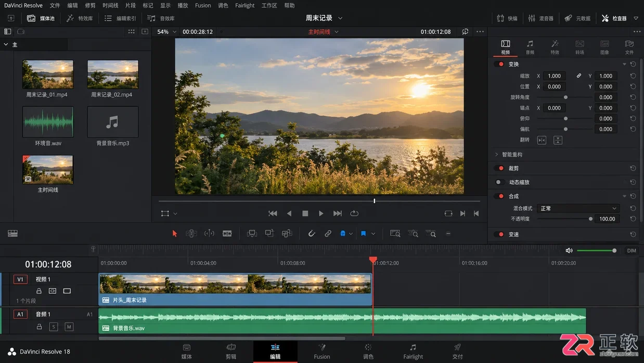Play the timeline forward
Image resolution: width=644 pixels, height=363 pixels.
pos(321,214)
